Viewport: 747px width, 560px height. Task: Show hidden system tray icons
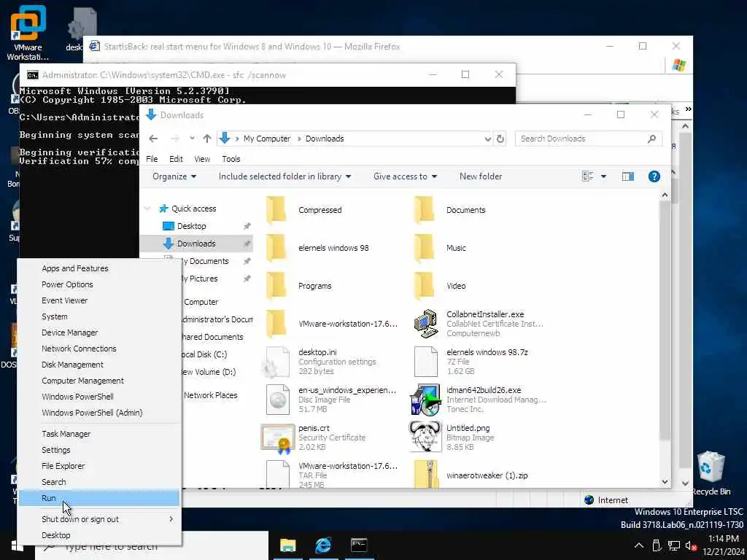[639, 545]
